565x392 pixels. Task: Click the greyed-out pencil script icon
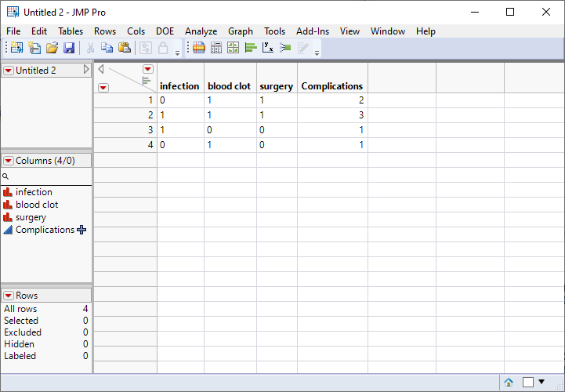303,48
